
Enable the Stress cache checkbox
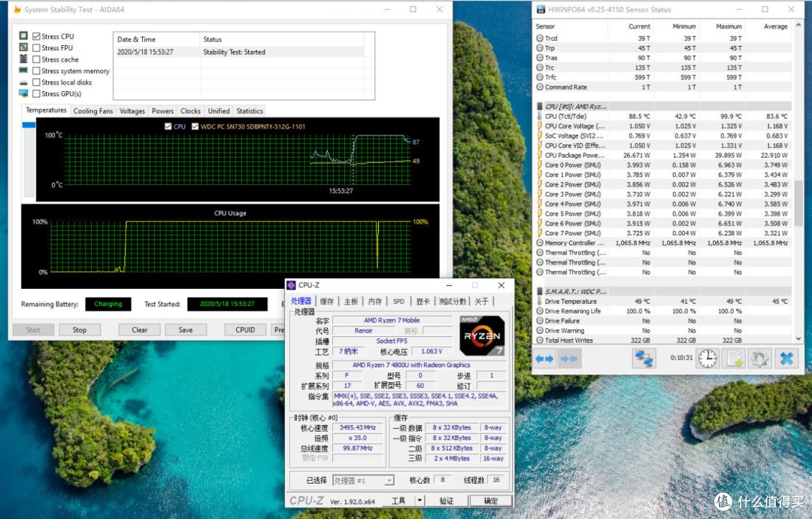click(36, 59)
